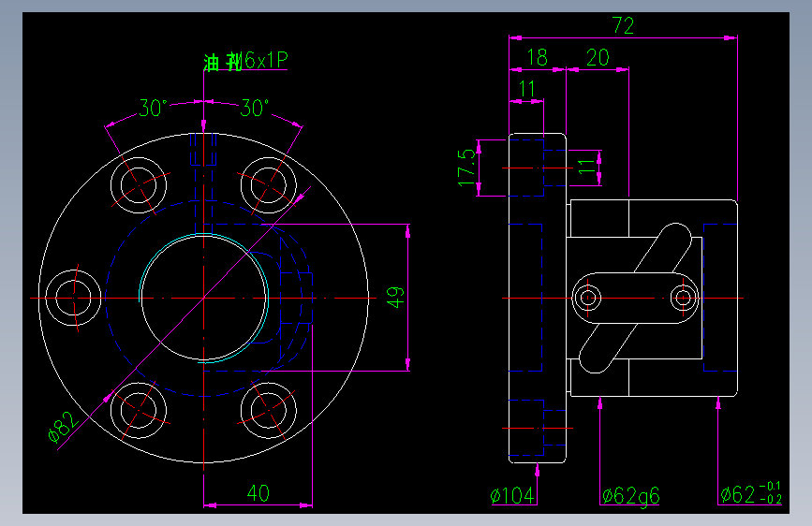The width and height of the screenshot is (812, 526).
Task: Select the ø62g6 tolerance dimension text
Action: (630, 496)
